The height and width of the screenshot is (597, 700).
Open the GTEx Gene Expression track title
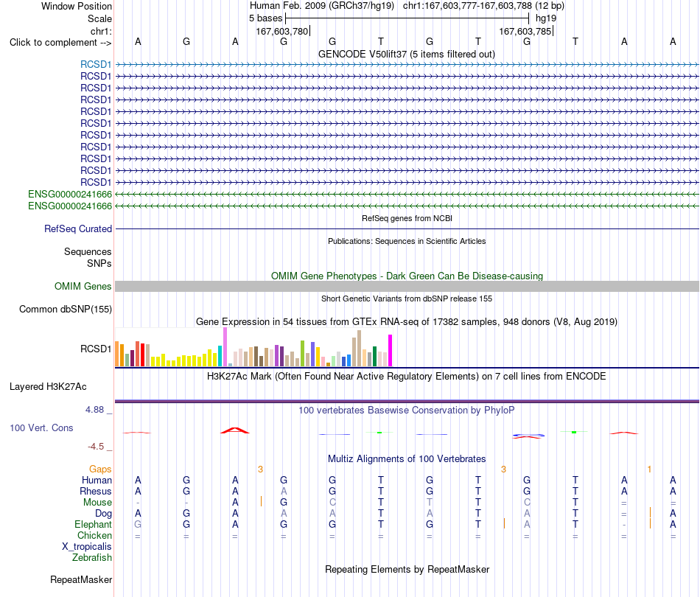(x=407, y=321)
